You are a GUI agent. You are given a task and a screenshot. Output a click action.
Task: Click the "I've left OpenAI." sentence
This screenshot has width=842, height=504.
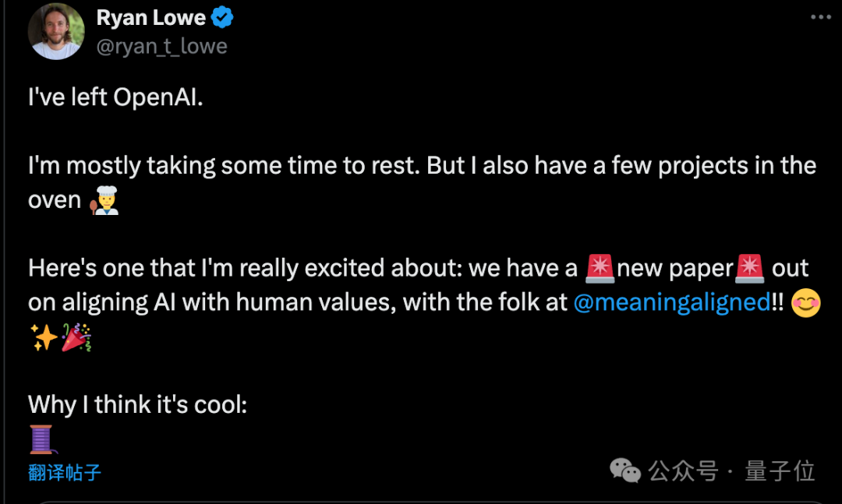tap(115, 97)
